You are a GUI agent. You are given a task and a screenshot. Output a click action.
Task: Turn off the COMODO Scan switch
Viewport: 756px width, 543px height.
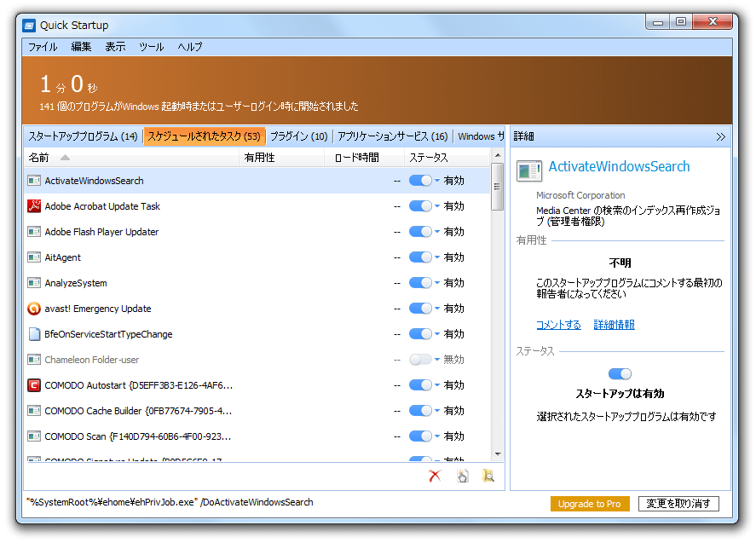tap(420, 436)
